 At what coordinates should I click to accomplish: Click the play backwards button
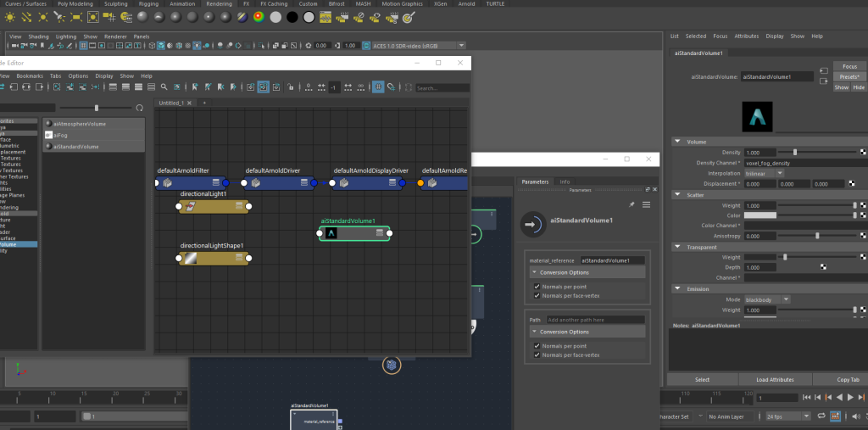point(840,397)
